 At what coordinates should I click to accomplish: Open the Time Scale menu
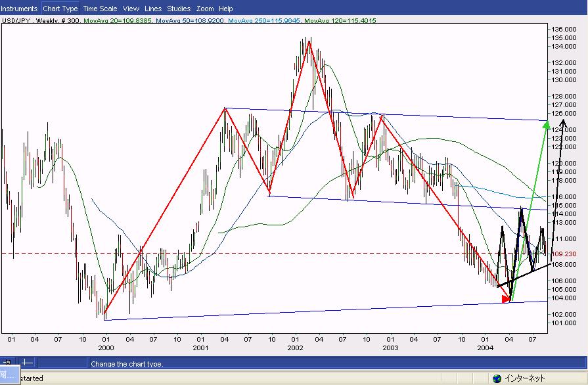(100, 9)
